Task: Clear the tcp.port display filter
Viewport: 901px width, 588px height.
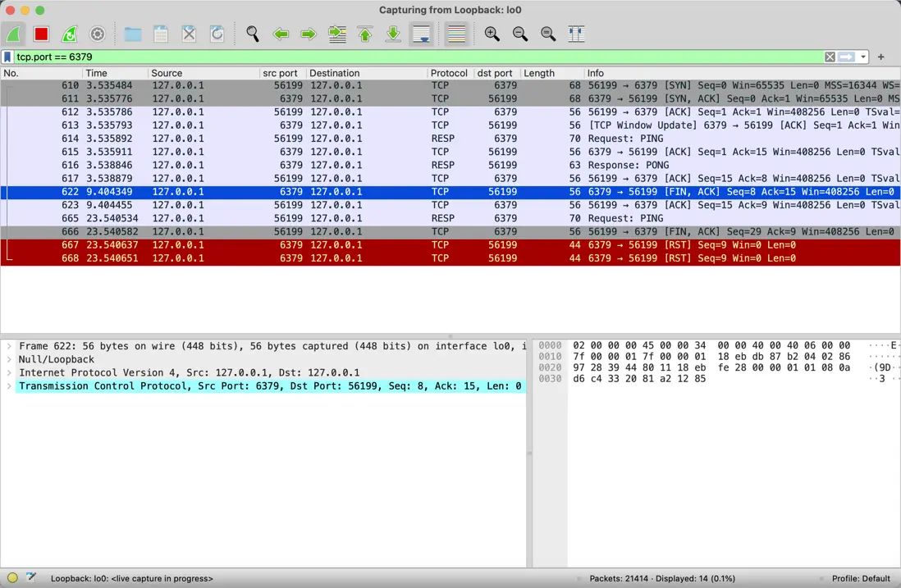Action: pos(830,57)
